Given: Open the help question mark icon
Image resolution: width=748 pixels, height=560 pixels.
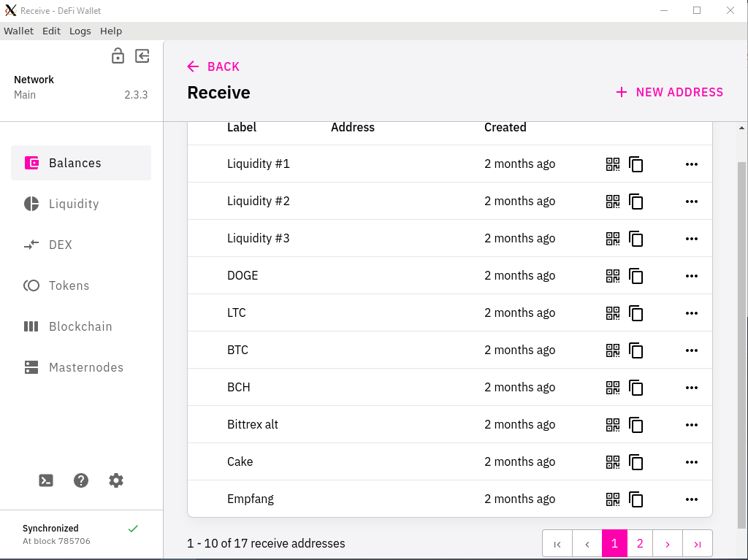Looking at the screenshot, I should (x=81, y=480).
